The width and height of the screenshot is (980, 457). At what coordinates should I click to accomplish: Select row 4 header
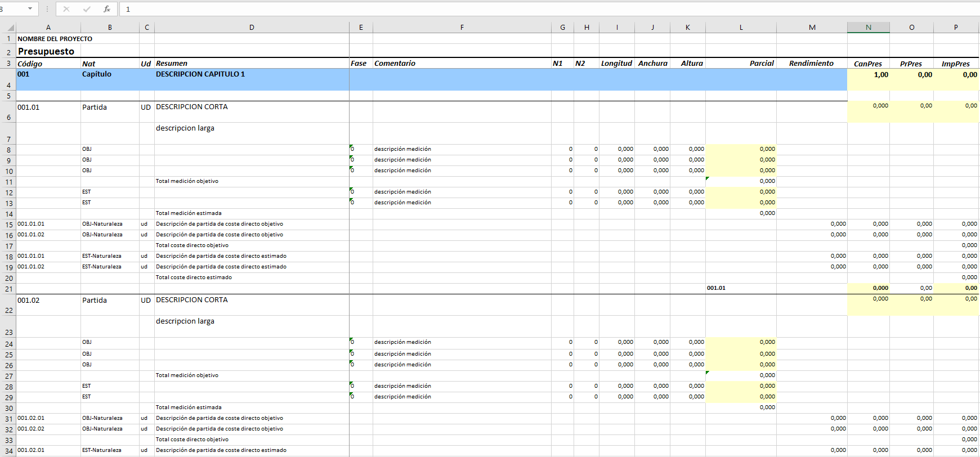coord(8,80)
